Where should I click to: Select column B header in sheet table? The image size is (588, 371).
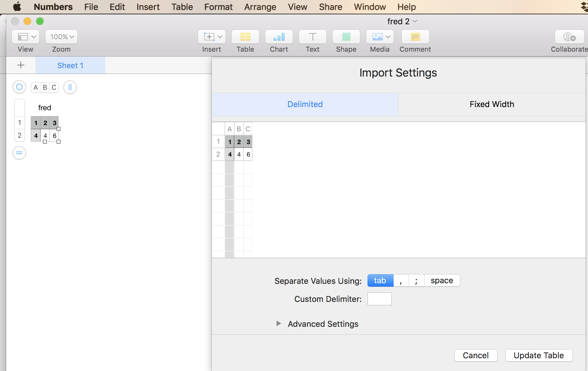click(45, 87)
